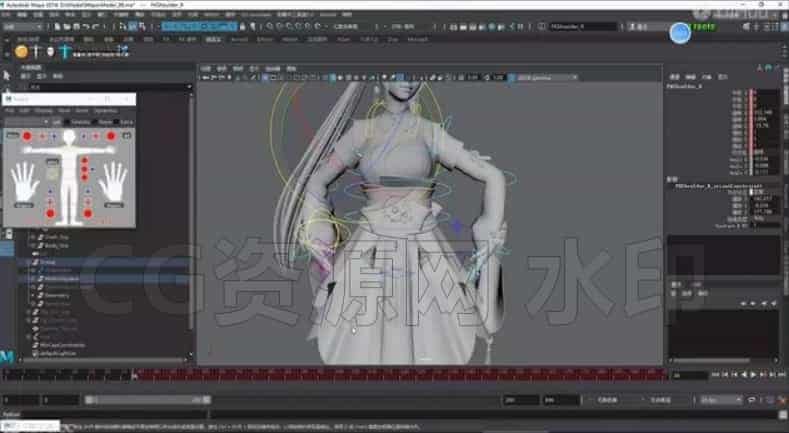Click play backwards in playback controls
The height and width of the screenshot is (433, 789).
pyautogui.click(x=744, y=375)
